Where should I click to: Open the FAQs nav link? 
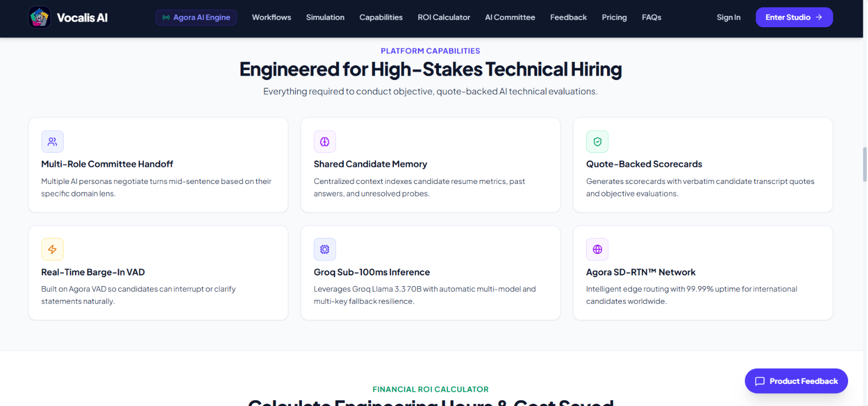pyautogui.click(x=651, y=18)
